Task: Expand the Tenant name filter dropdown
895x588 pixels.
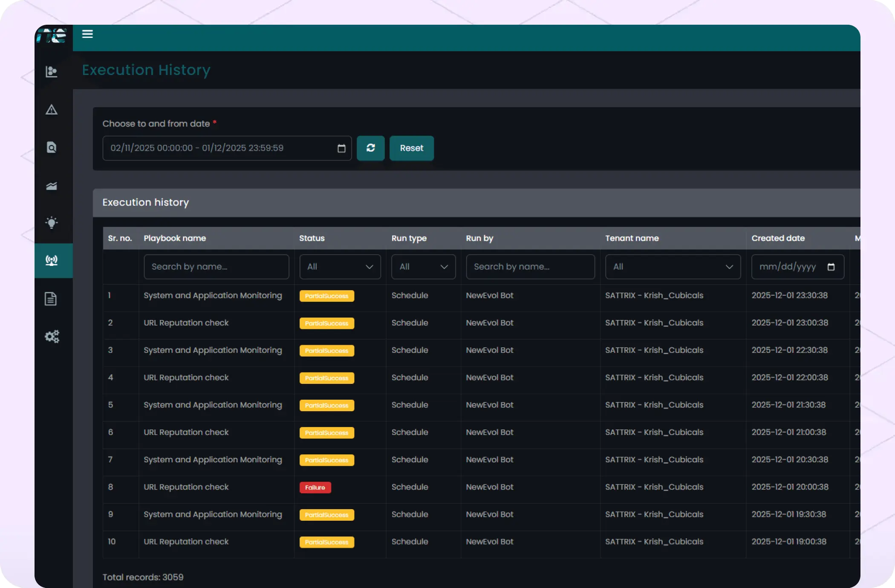Action: tap(673, 267)
